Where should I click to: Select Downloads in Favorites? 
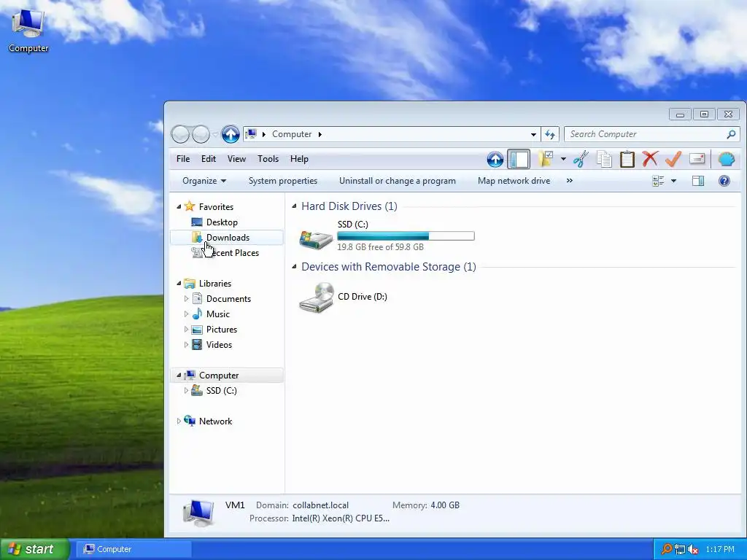(227, 238)
